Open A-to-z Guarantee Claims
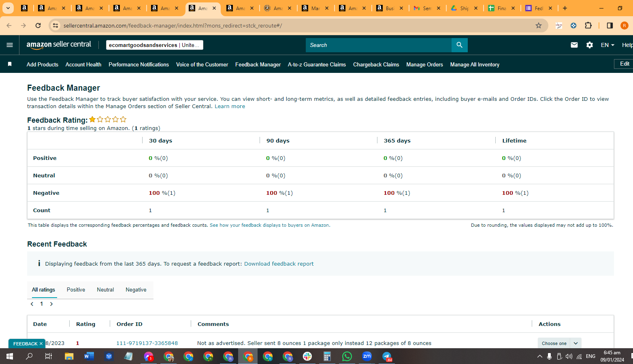633x364 pixels. (317, 64)
